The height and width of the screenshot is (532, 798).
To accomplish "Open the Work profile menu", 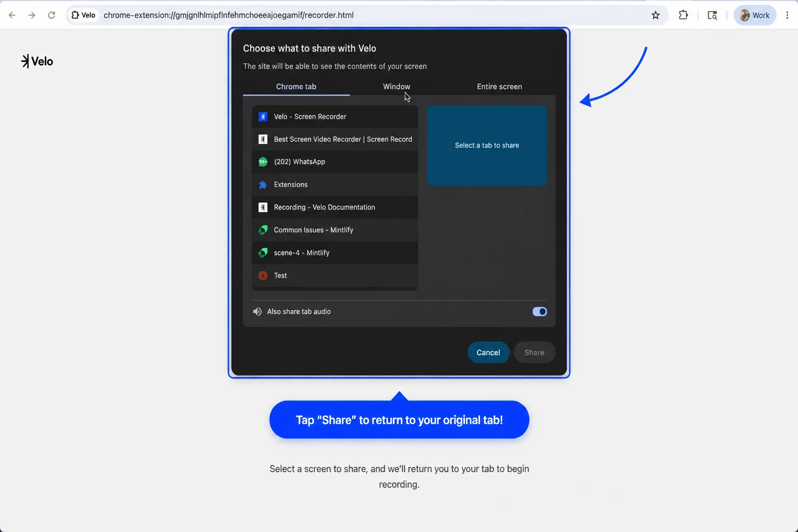I will click(755, 15).
